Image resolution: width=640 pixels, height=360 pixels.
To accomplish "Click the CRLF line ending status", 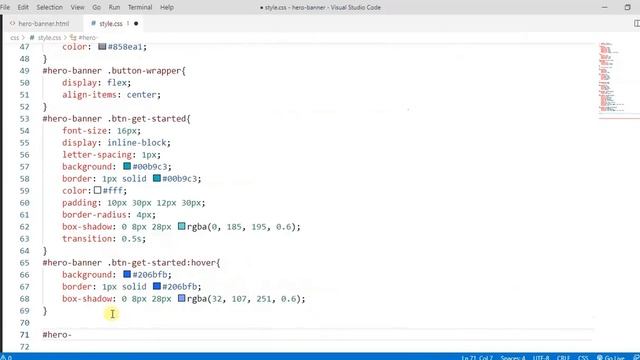I will [563, 358].
